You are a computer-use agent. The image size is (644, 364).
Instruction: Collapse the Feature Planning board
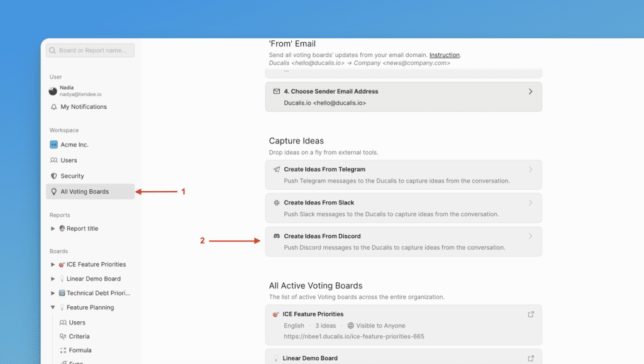pos(53,307)
